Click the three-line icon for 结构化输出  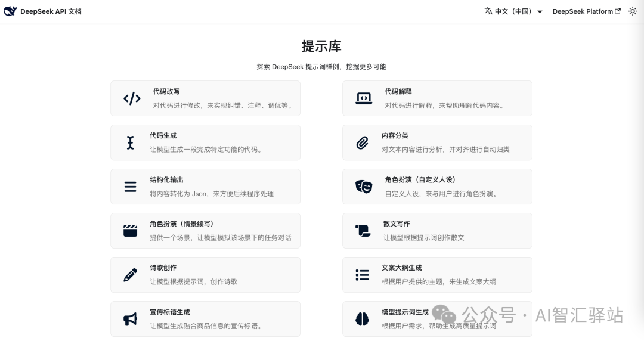pyautogui.click(x=130, y=187)
